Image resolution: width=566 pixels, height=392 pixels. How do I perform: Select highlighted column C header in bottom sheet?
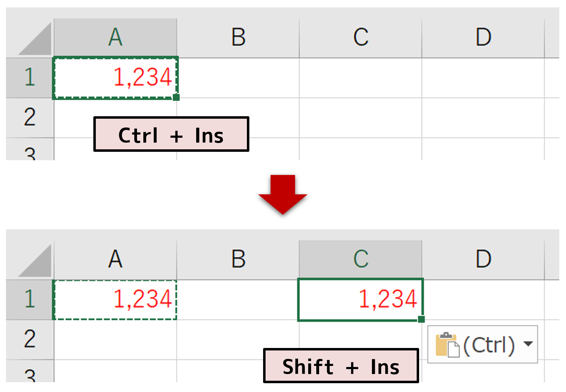pos(361,259)
